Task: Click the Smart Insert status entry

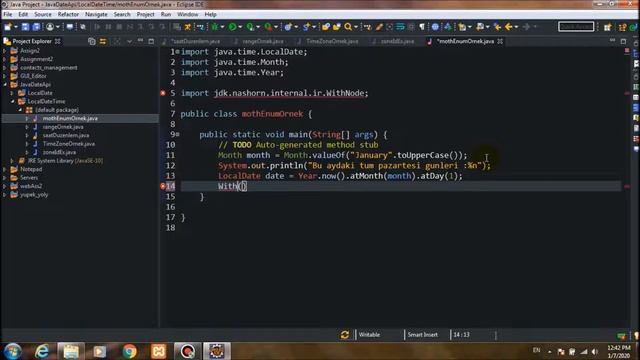Action: tap(423, 335)
